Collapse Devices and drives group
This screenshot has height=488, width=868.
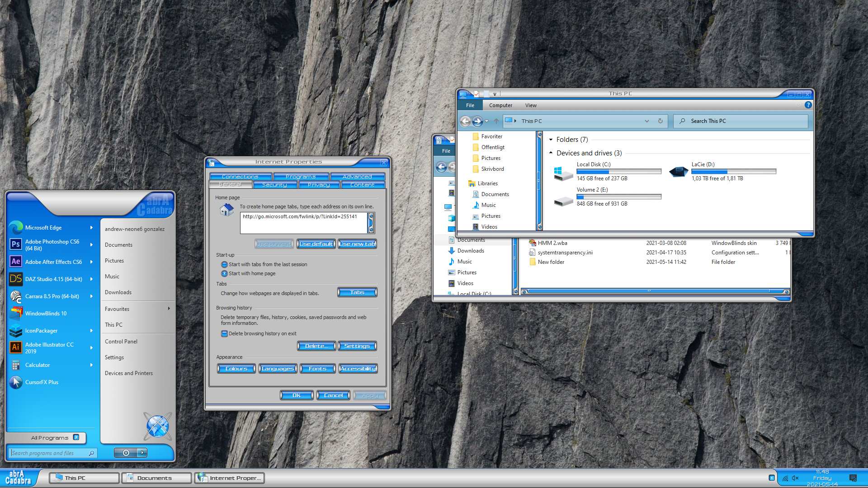pos(551,153)
